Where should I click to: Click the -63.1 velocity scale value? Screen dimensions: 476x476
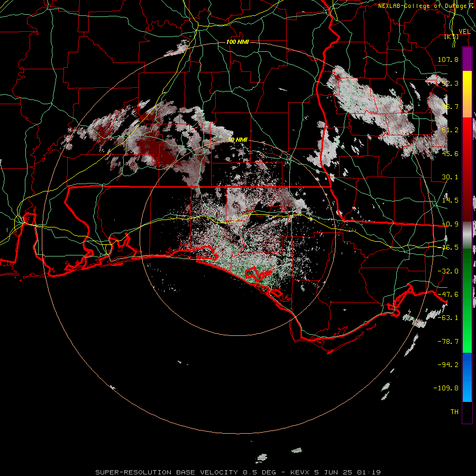448,318
